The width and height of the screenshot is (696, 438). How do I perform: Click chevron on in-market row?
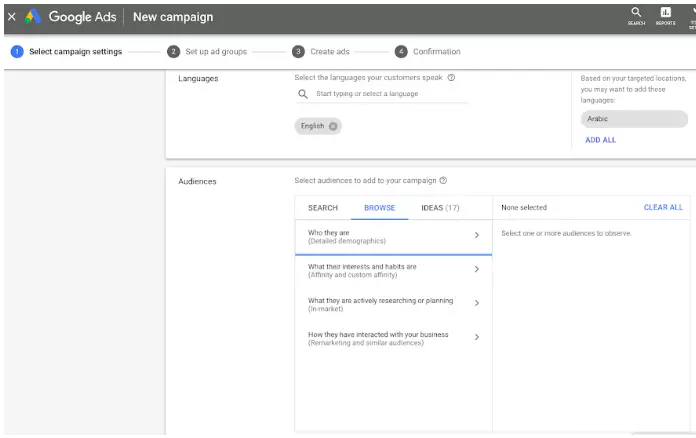(x=477, y=303)
